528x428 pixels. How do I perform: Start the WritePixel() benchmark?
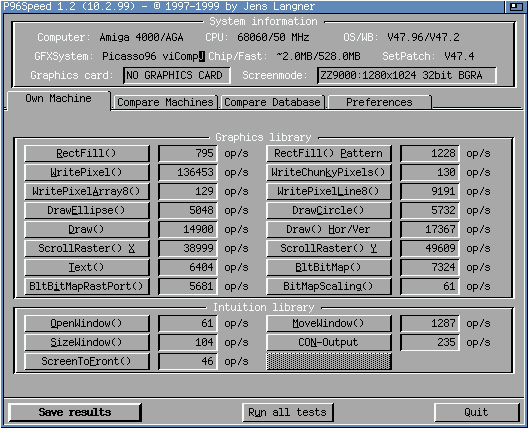point(87,173)
